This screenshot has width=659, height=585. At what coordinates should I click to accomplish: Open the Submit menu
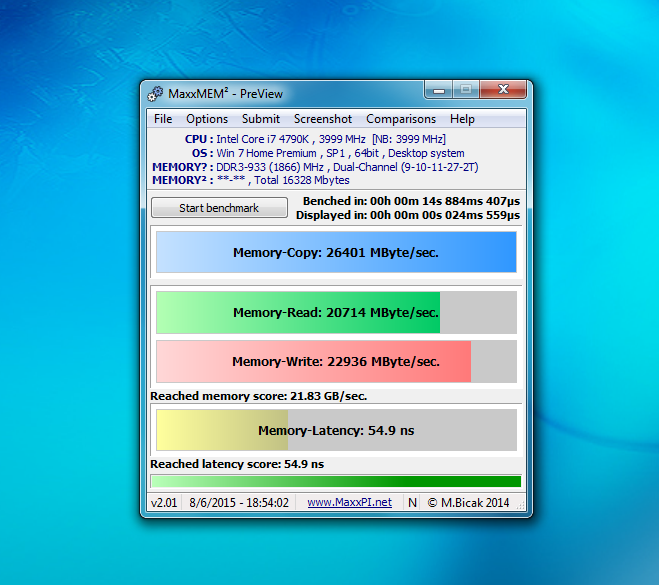tap(261, 119)
